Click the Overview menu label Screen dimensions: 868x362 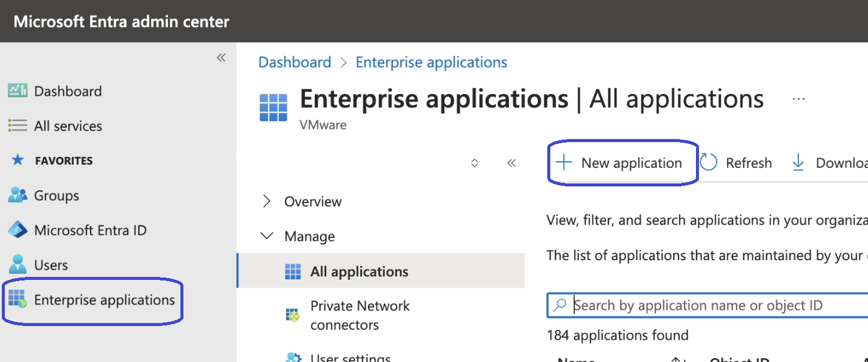tap(313, 201)
